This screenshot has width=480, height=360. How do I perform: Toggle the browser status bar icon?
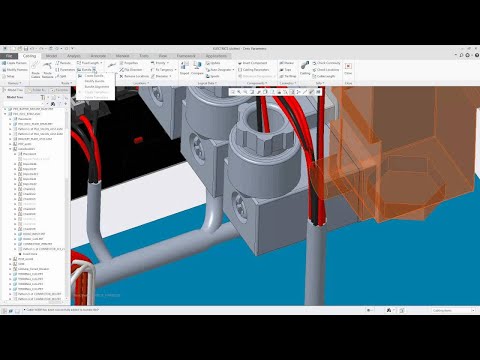point(11,311)
